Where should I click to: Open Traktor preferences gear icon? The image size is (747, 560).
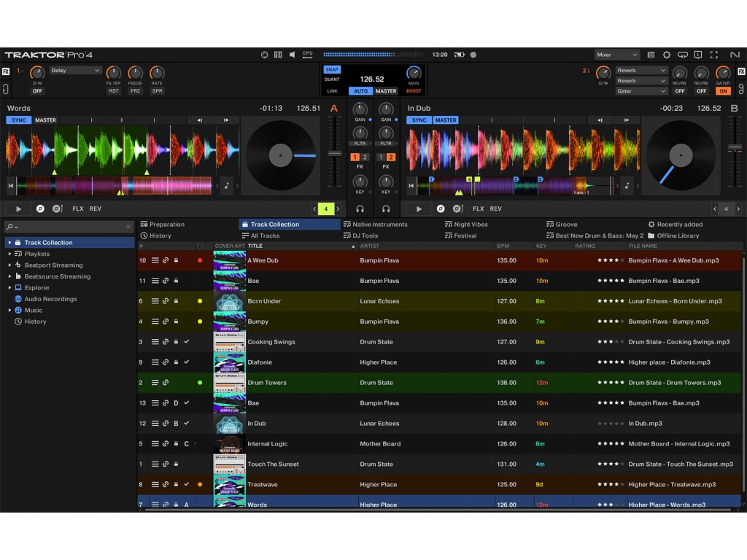667,55
